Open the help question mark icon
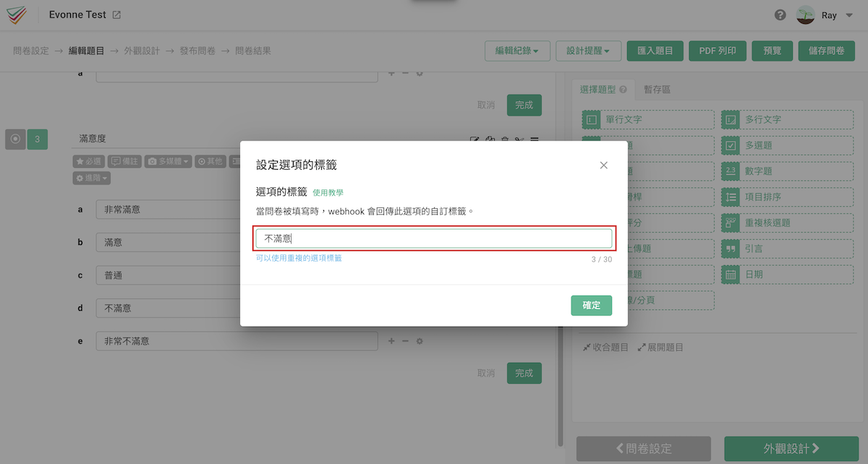The height and width of the screenshot is (464, 868). (x=780, y=15)
